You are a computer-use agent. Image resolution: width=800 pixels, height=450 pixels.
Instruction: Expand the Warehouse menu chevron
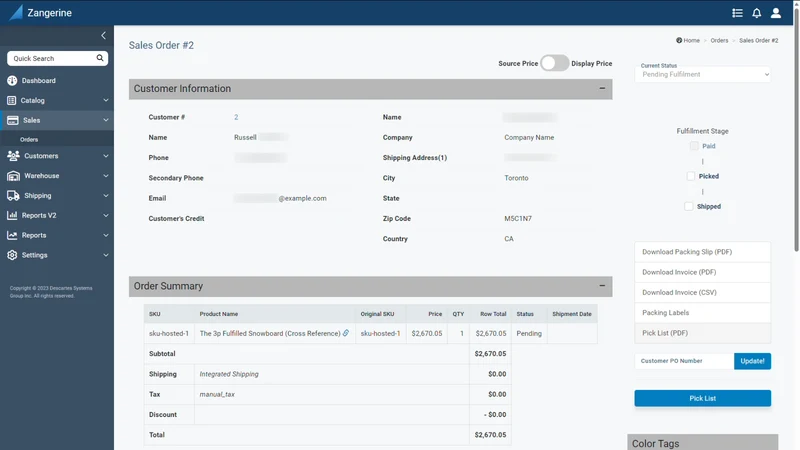tap(106, 176)
